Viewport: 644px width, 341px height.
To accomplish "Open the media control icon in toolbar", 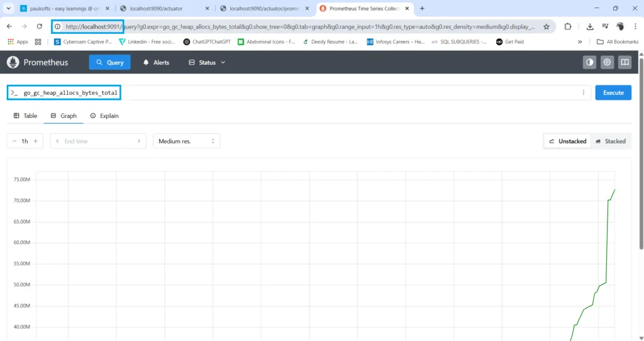I will (x=605, y=26).
